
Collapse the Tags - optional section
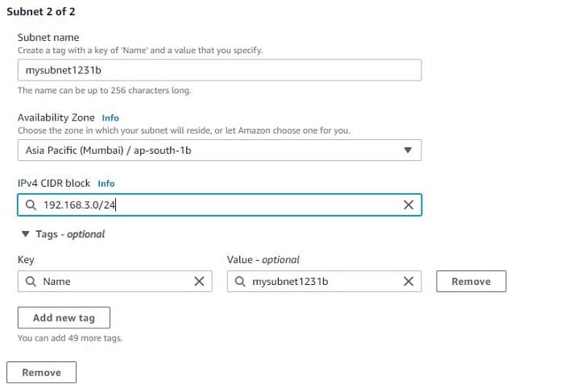click(x=25, y=234)
